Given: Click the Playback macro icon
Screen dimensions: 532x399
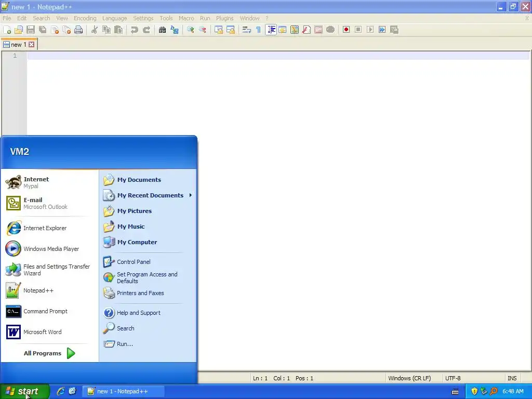Looking at the screenshot, I should 370,30.
